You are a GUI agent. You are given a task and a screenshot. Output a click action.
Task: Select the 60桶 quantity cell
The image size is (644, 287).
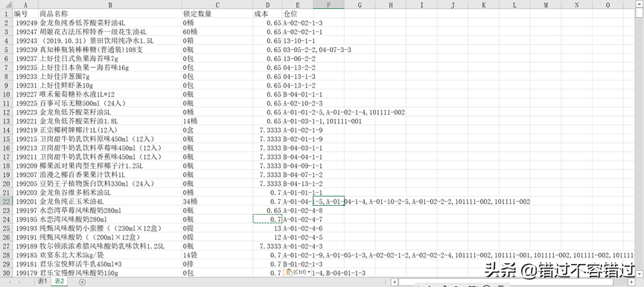(x=217, y=31)
